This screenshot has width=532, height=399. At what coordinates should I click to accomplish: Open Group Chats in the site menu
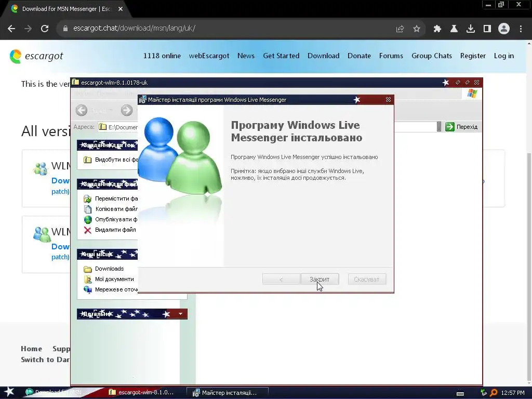pos(432,56)
